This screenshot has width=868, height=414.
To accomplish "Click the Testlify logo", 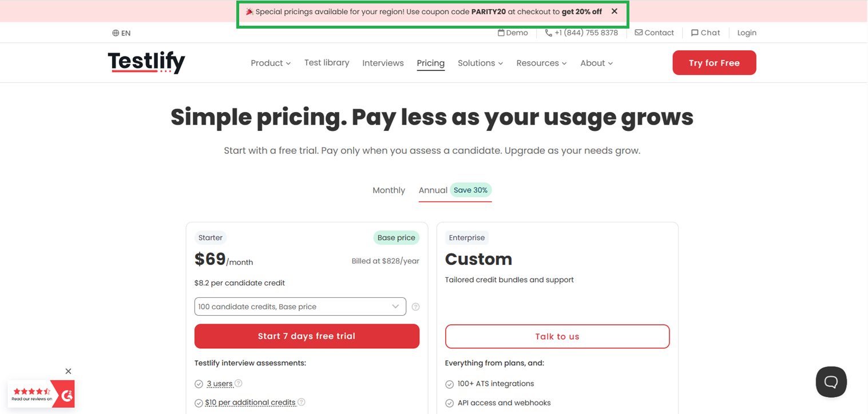I will point(146,62).
